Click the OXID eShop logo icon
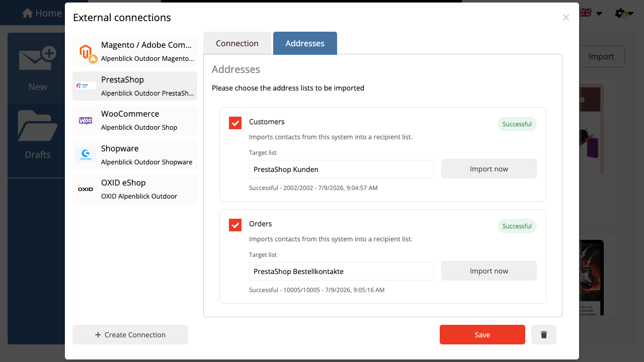This screenshot has width=644, height=362. (x=86, y=190)
